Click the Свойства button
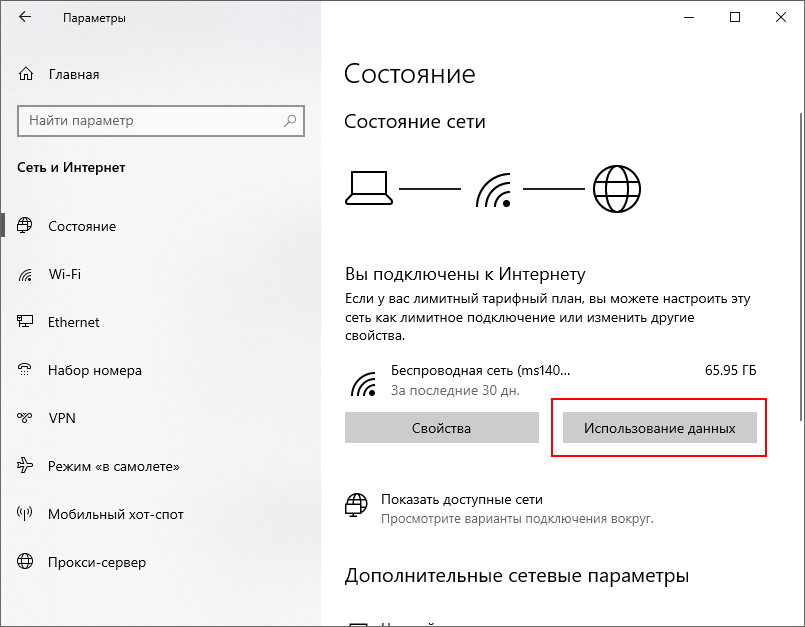805x627 pixels. 442,428
